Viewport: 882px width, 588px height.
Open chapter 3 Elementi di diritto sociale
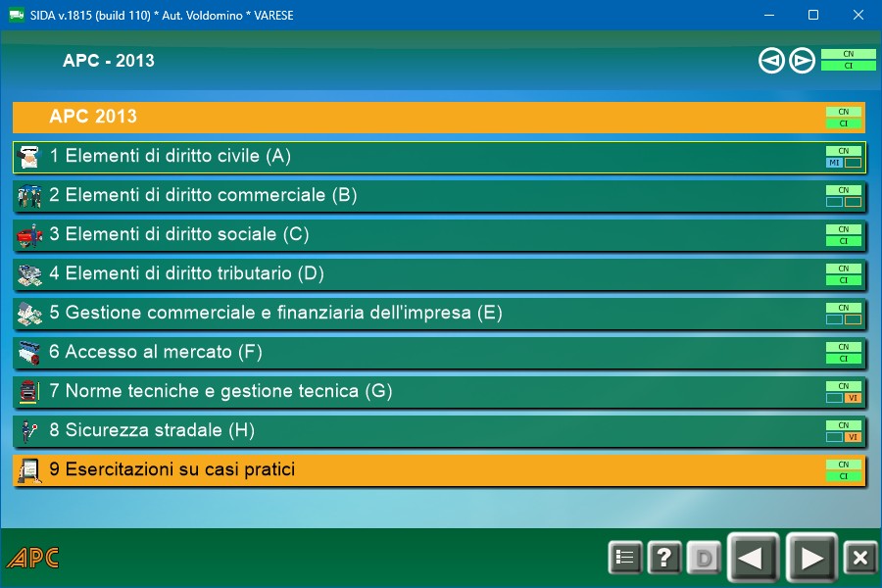(x=179, y=234)
